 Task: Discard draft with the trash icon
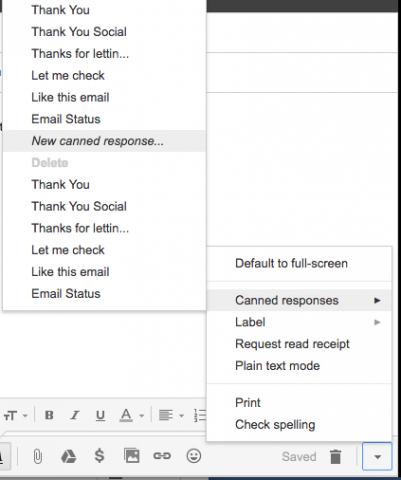tap(336, 456)
